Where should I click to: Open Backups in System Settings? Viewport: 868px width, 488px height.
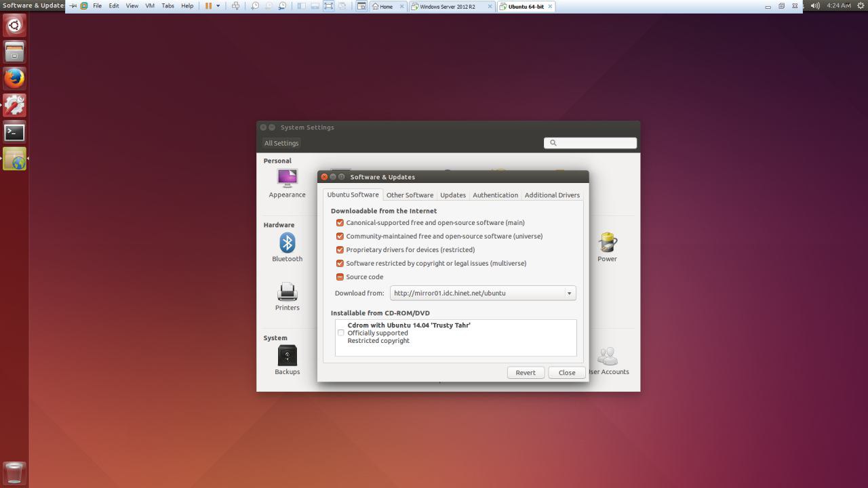pyautogui.click(x=287, y=360)
